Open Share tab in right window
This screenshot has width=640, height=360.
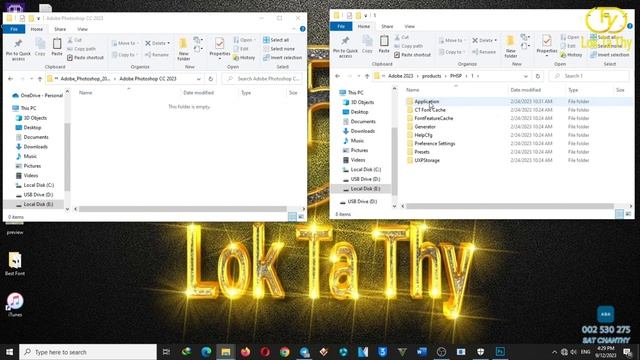[x=387, y=26]
